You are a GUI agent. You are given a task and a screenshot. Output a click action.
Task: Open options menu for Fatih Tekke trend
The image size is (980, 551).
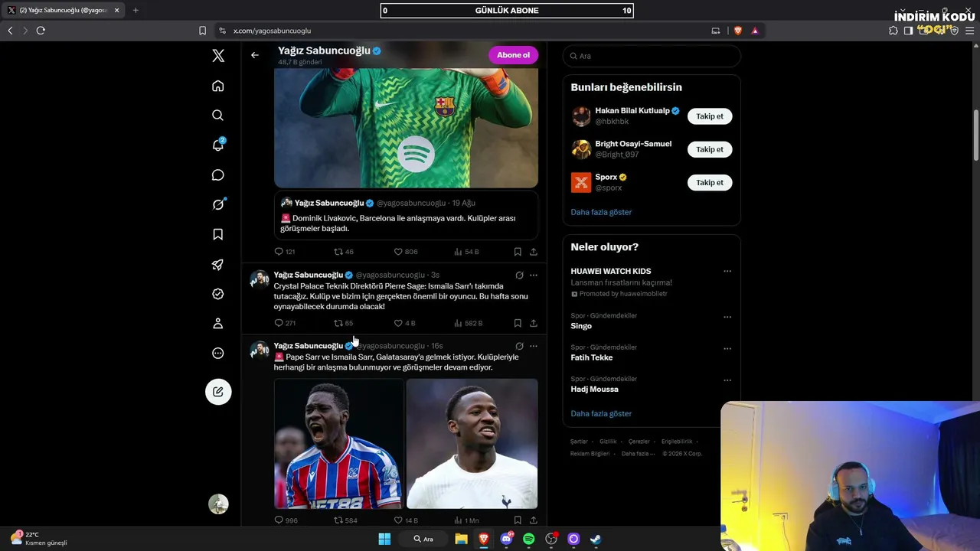coord(727,348)
